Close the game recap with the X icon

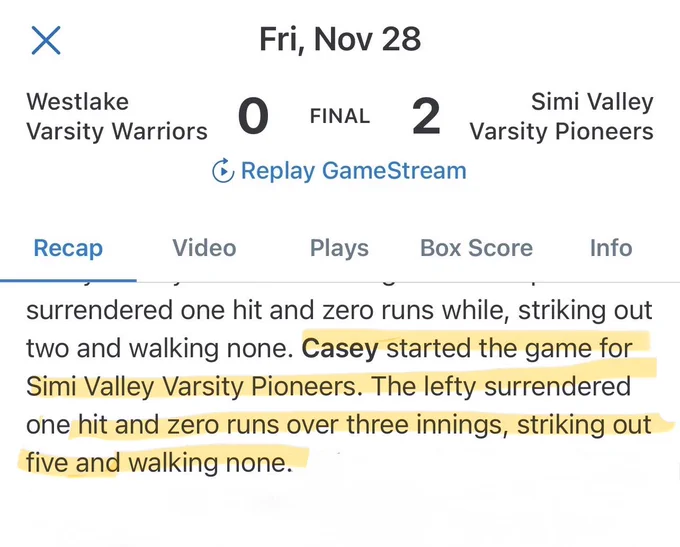46,40
